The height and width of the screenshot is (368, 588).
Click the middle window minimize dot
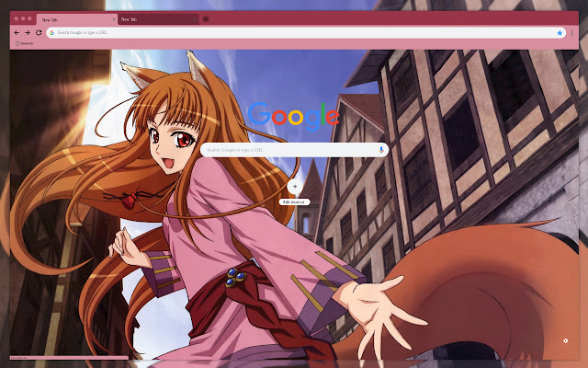click(x=23, y=18)
